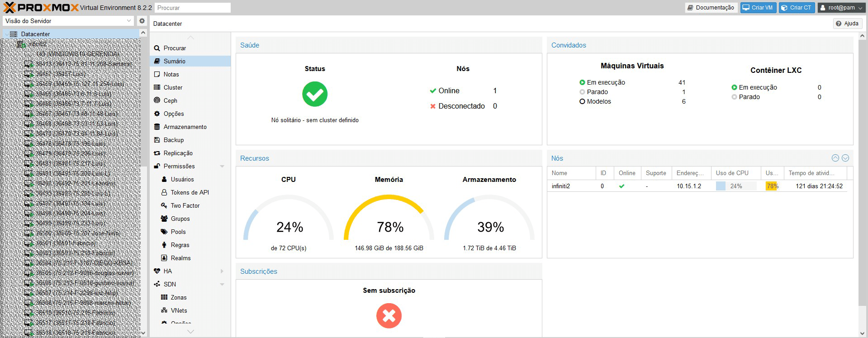Select Sumário in the Datacenter menu
This screenshot has height=338, width=868.
click(x=175, y=61)
